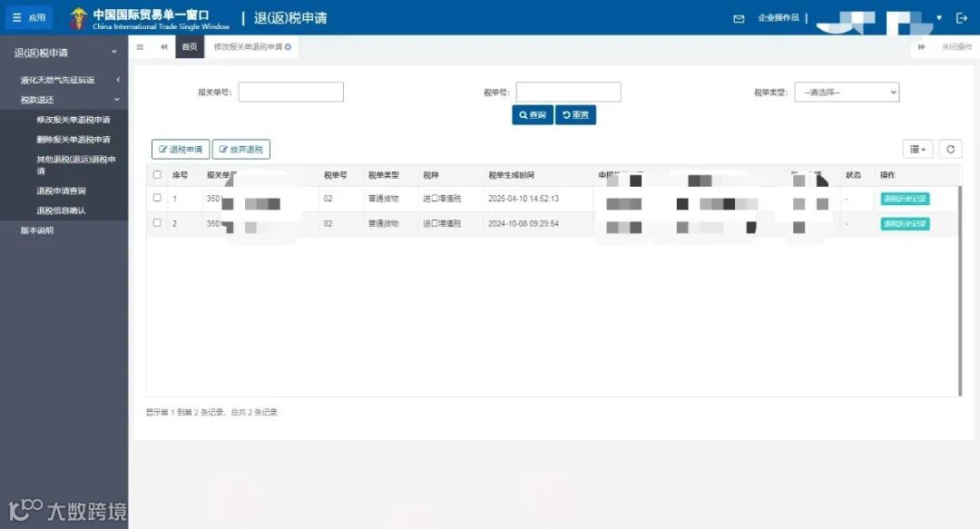
Task: Collapse the 税款退还 menu
Action: pos(64,100)
